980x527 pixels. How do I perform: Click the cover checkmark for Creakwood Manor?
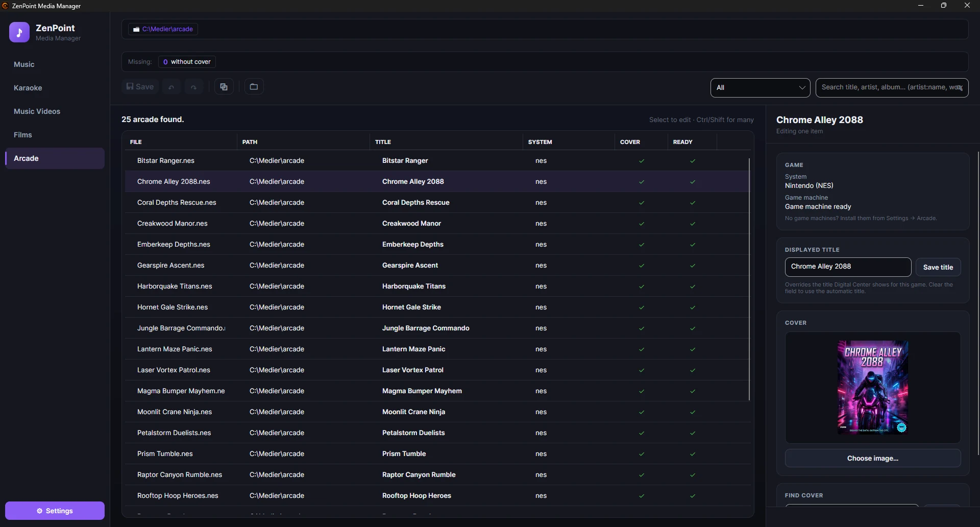[642, 224]
